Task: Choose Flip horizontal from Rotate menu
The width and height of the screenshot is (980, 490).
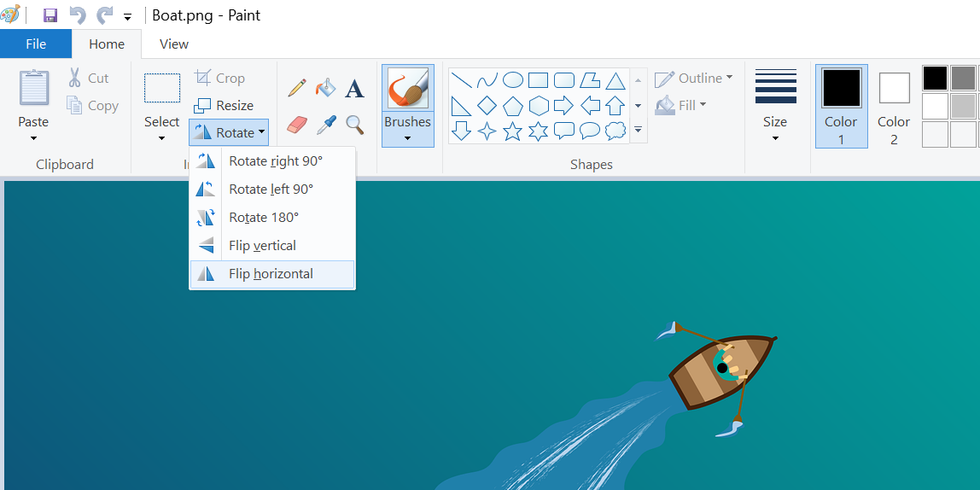Action: click(271, 274)
